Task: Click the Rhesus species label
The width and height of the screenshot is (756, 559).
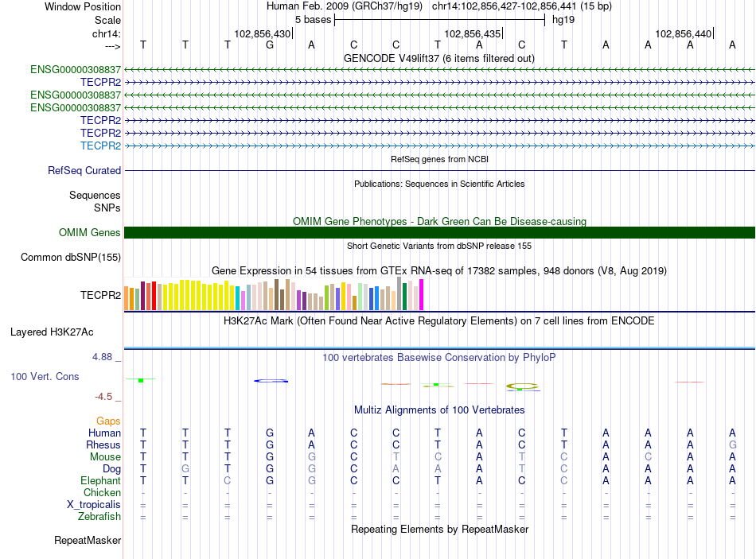Action: pos(103,444)
